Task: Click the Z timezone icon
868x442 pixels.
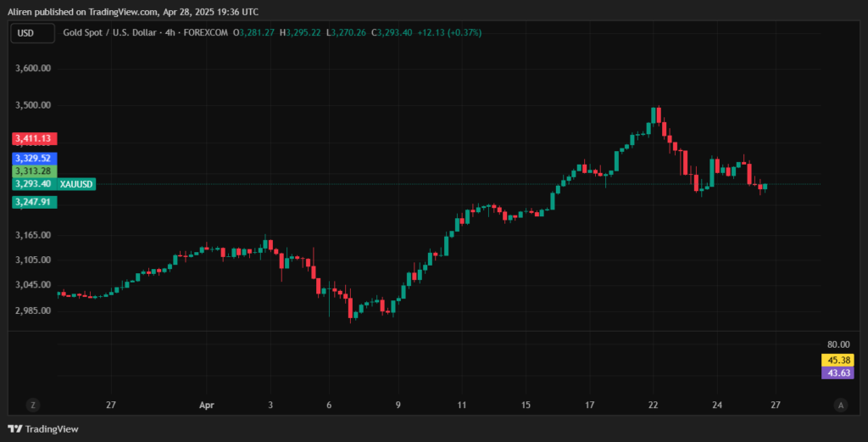Action: pos(33,406)
